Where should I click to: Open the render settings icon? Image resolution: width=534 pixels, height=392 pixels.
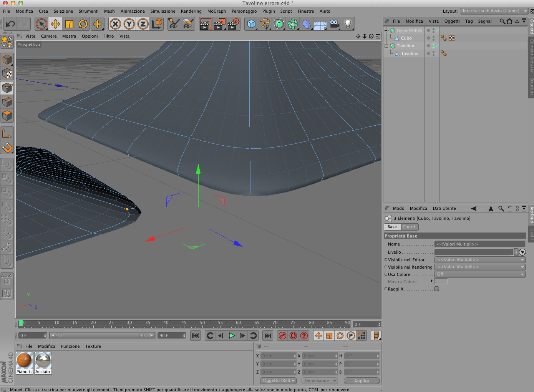coord(233,24)
